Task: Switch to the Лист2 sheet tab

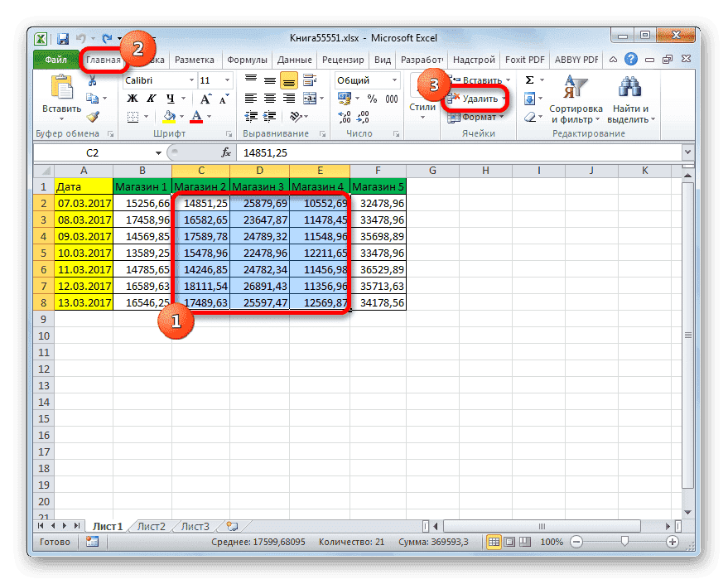Action: point(151,526)
